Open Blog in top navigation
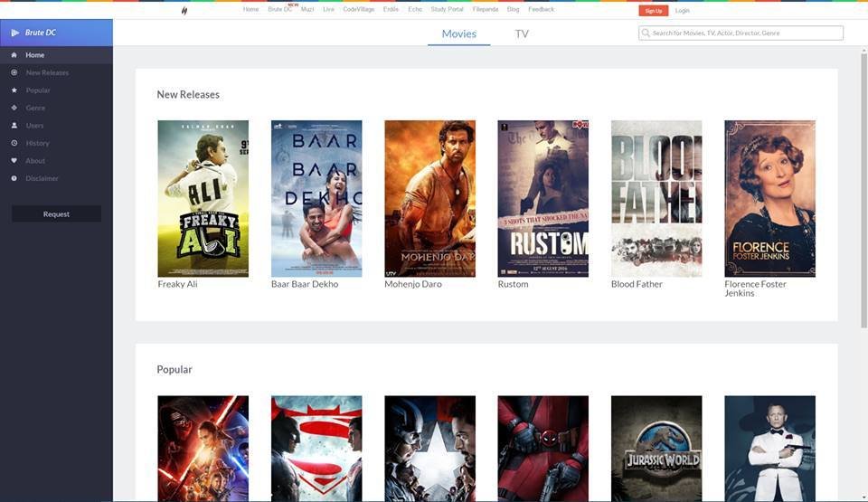 pyautogui.click(x=514, y=9)
